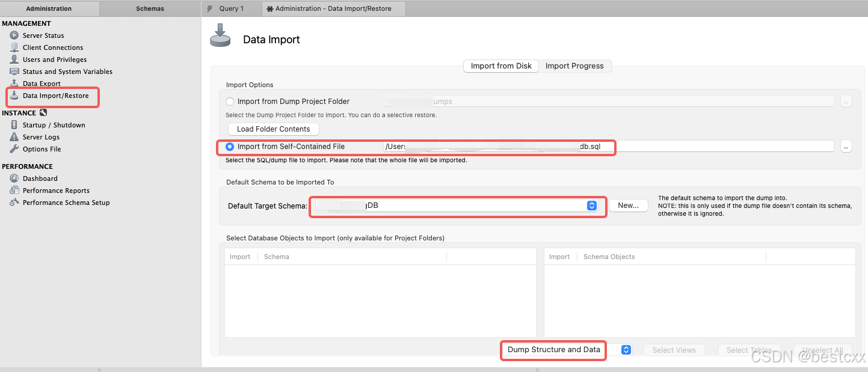The width and height of the screenshot is (868, 372).
Task: Open Users and Privileges
Action: click(55, 59)
